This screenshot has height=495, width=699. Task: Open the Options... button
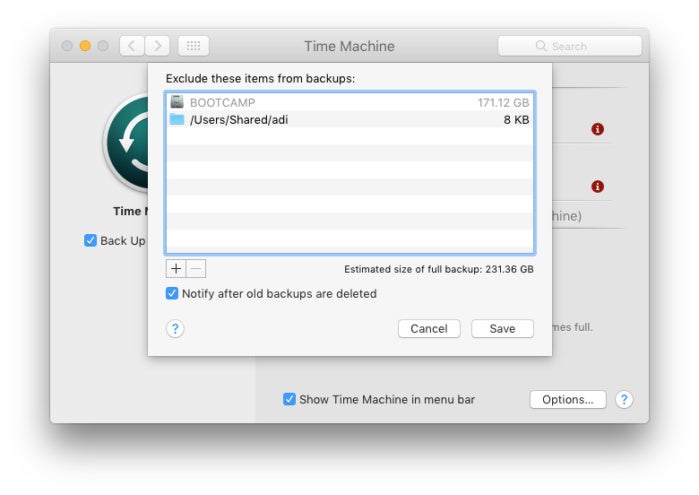[x=568, y=400]
